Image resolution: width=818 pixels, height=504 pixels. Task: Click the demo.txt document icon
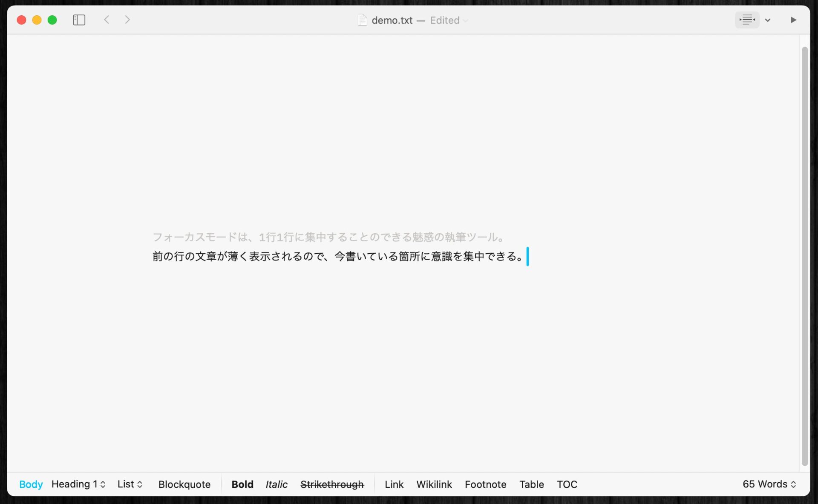[362, 20]
